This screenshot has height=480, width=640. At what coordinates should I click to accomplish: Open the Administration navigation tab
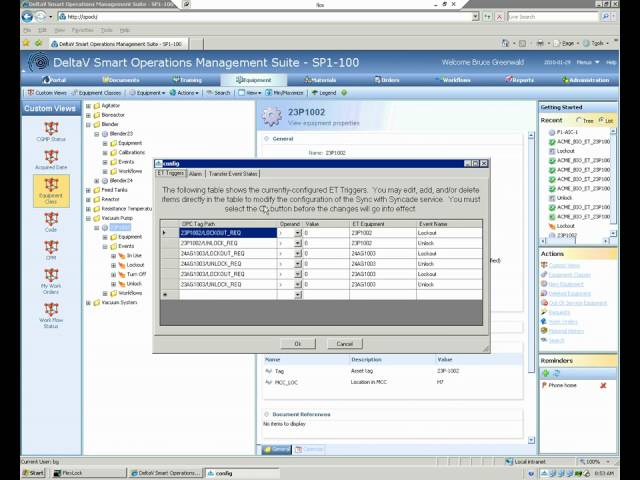click(586, 80)
